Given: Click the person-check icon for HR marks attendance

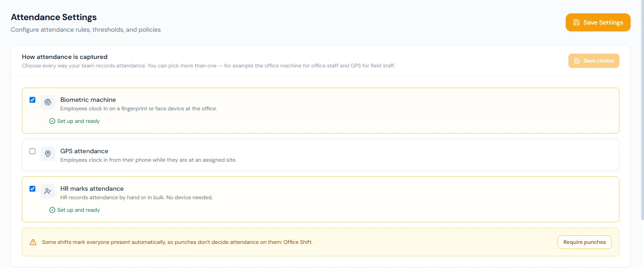Looking at the screenshot, I should tap(48, 191).
